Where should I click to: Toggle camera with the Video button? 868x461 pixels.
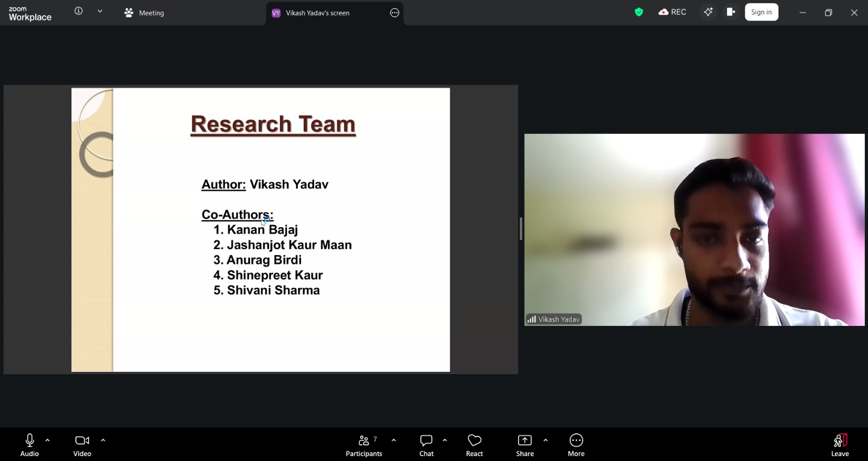point(82,445)
